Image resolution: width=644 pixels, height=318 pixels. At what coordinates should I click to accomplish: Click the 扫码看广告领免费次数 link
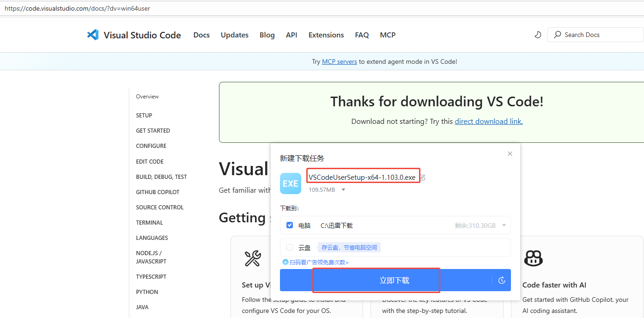[x=319, y=262]
